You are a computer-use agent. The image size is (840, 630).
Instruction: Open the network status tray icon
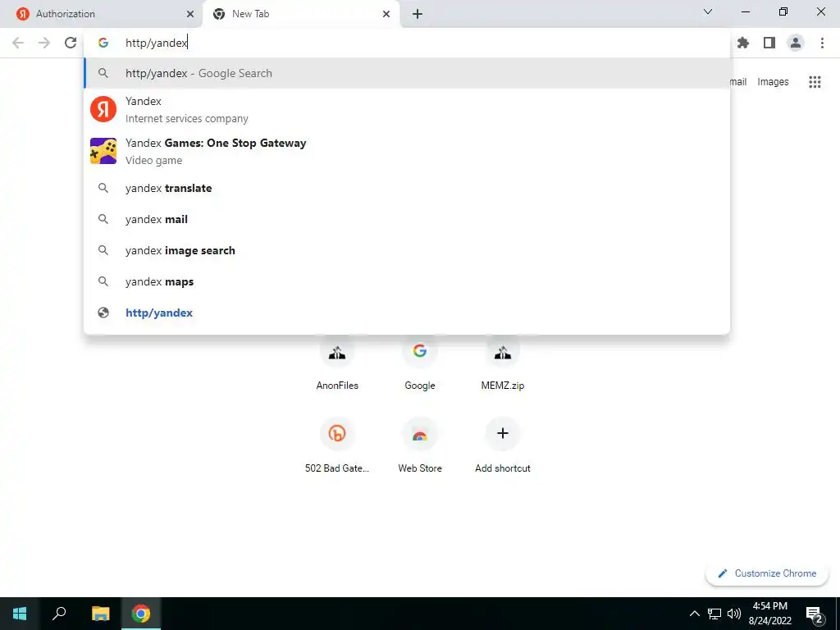click(x=714, y=614)
